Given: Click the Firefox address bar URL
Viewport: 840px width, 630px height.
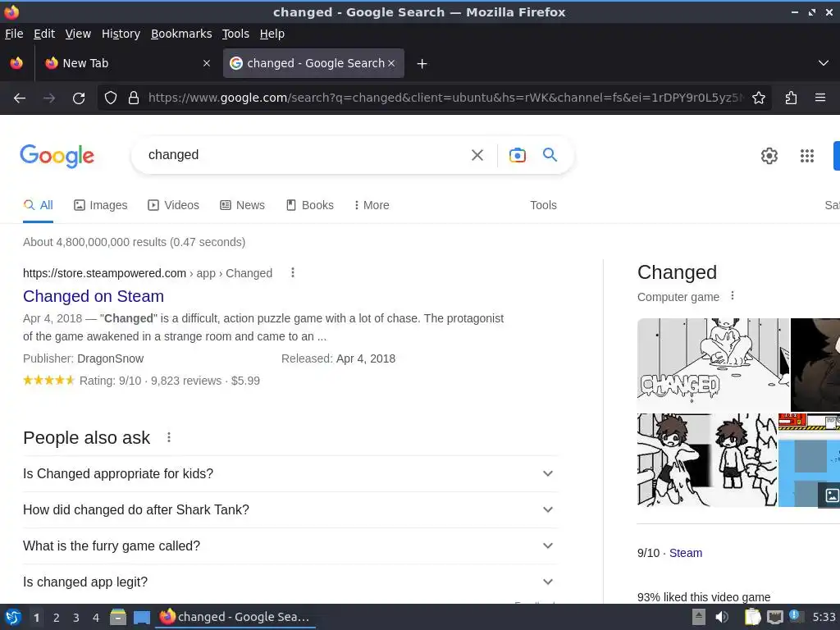Looking at the screenshot, I should click(445, 98).
